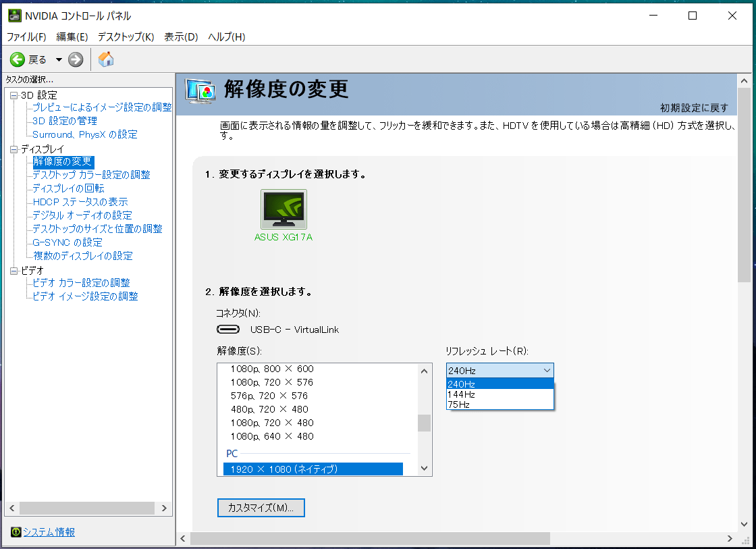Click the 戻る label in toolbar
The height and width of the screenshot is (549, 756).
37,60
